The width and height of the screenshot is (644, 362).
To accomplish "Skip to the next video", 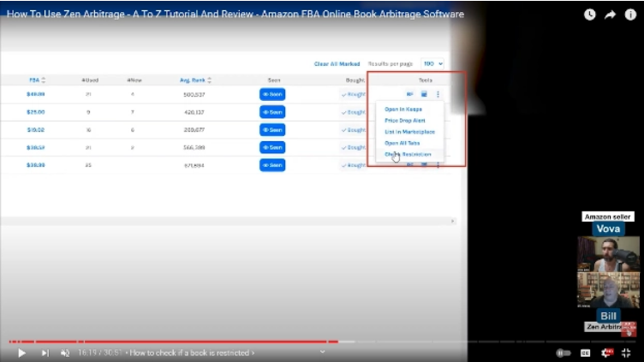I will tap(45, 353).
